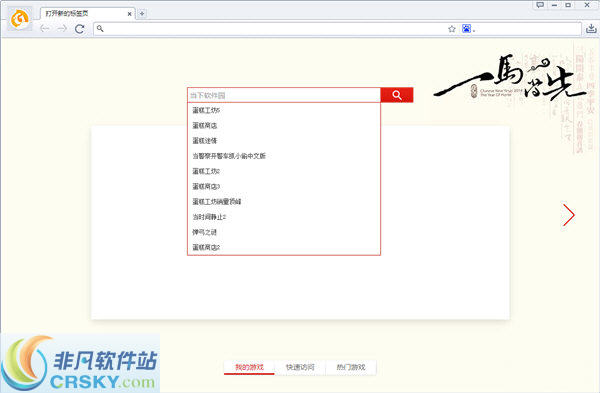Choose suggestion 蛋糕工坊5

284,110
